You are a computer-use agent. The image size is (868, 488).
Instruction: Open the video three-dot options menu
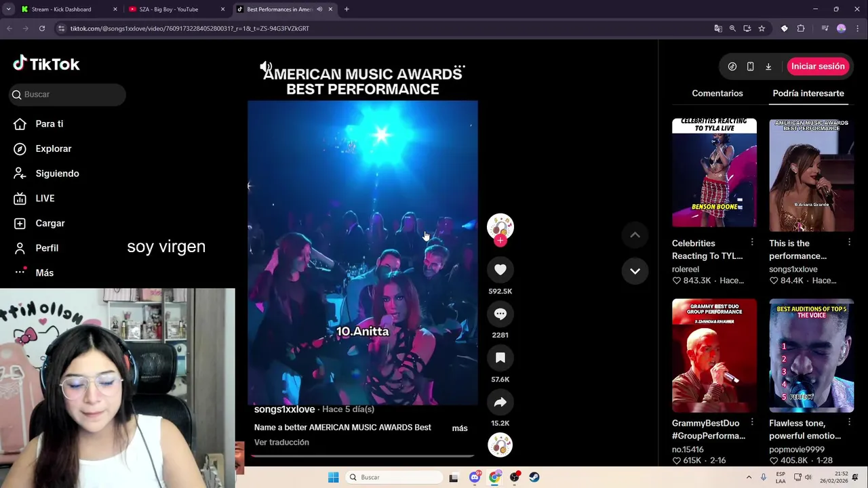(459, 67)
